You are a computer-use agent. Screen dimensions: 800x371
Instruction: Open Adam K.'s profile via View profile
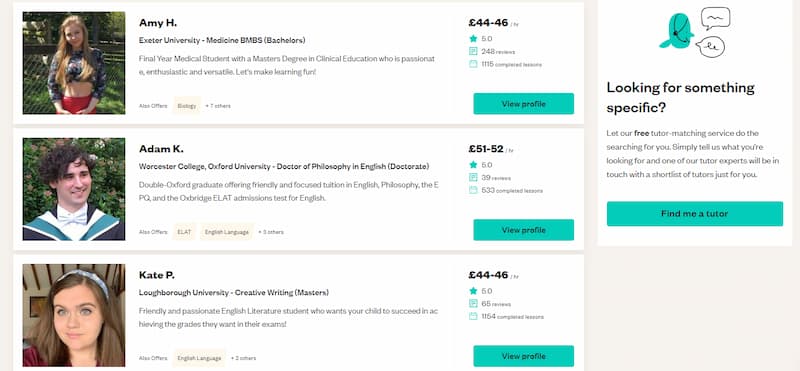[523, 230]
